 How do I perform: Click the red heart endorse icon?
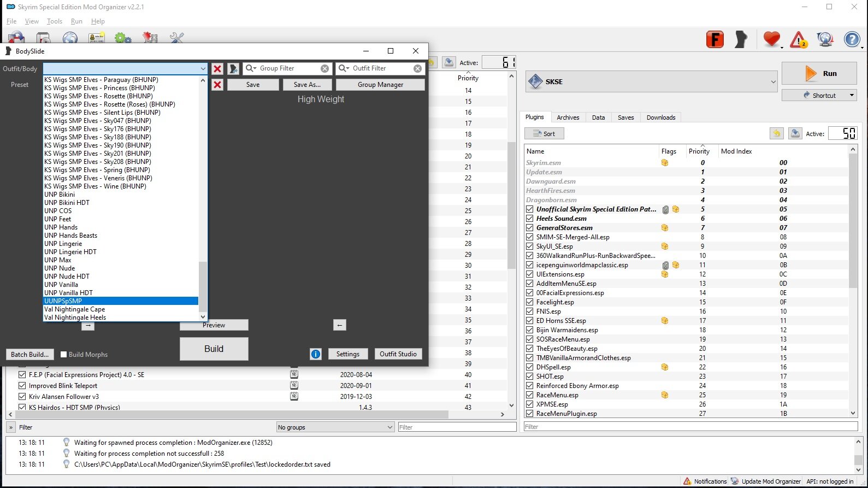click(771, 39)
